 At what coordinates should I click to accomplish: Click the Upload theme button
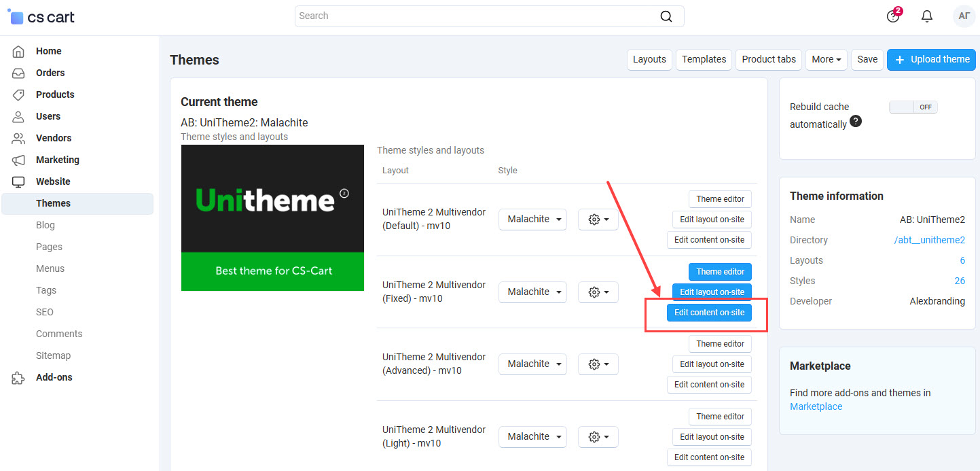[932, 59]
